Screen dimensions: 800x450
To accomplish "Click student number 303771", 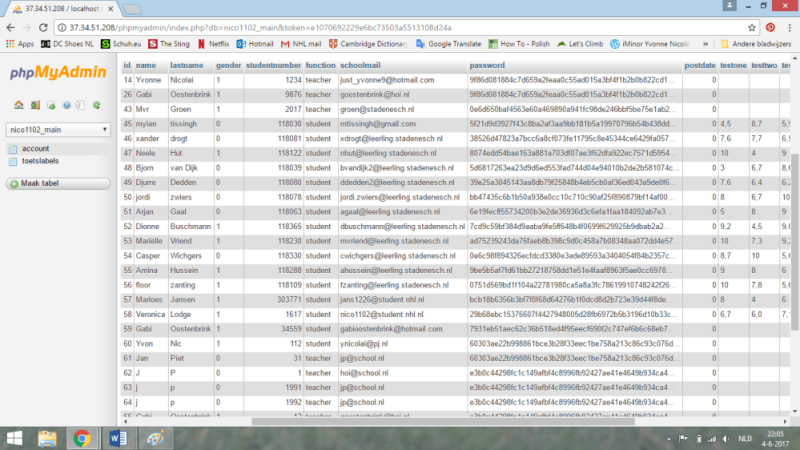I will pos(289,300).
